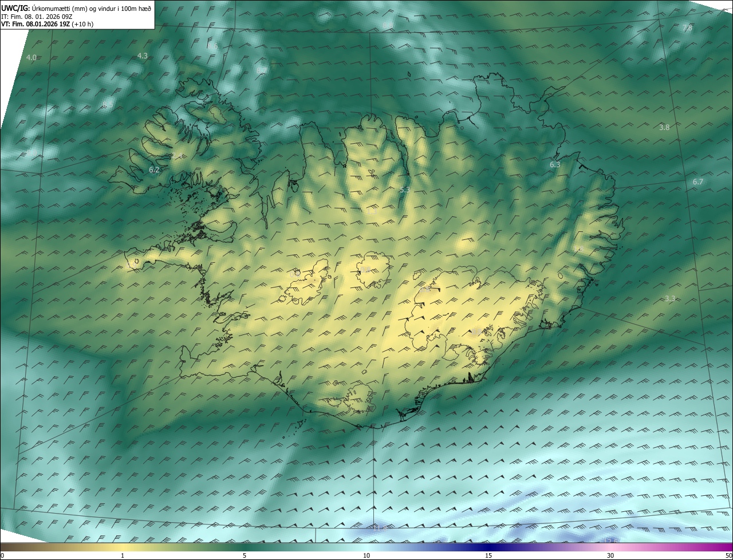This screenshot has width=733, height=560.
Task: Click the 4.3 value label on the map
Action: pyautogui.click(x=143, y=56)
